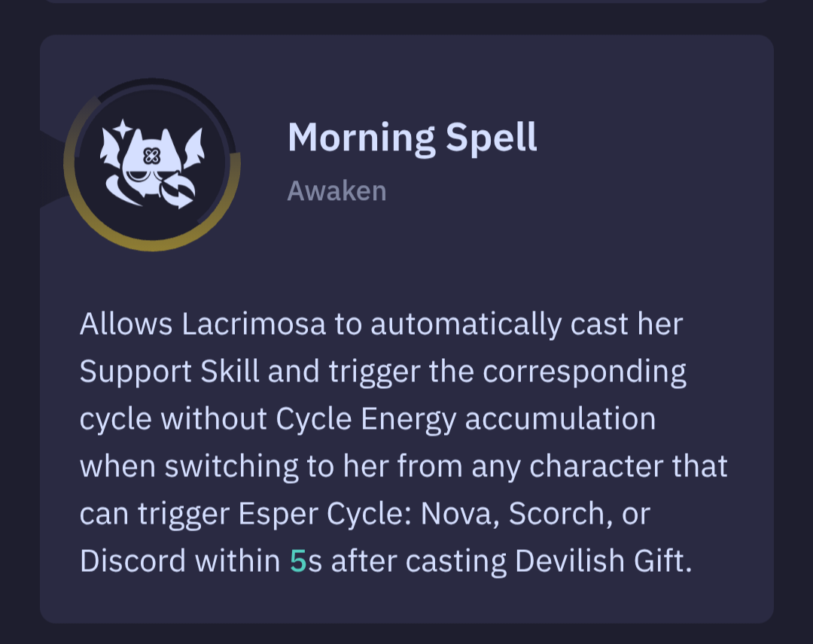Click the Morning Spell bat-devil skill icon
The image size is (813, 644).
[152, 165]
